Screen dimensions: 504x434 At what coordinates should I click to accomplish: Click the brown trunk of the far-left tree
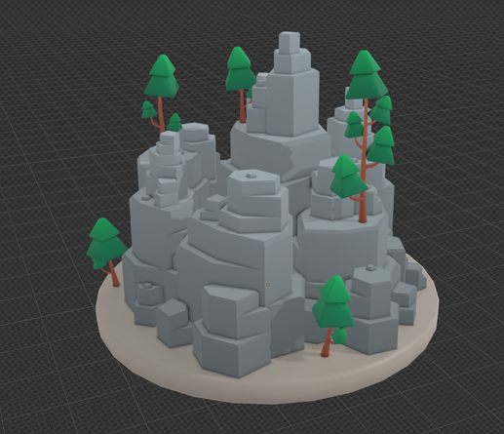coord(114,274)
